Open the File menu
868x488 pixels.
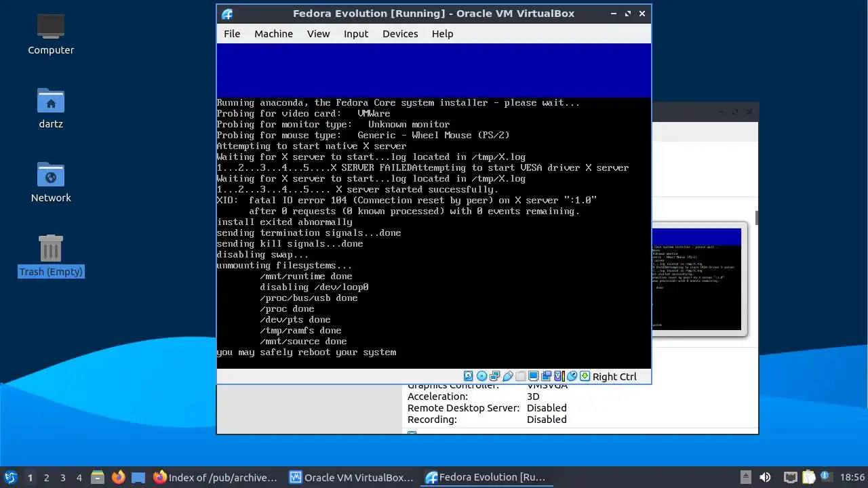point(232,34)
